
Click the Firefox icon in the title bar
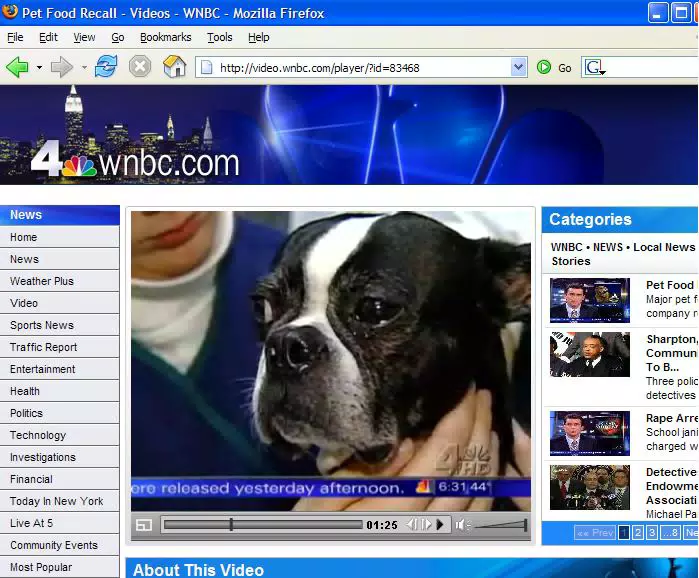tap(10, 12)
